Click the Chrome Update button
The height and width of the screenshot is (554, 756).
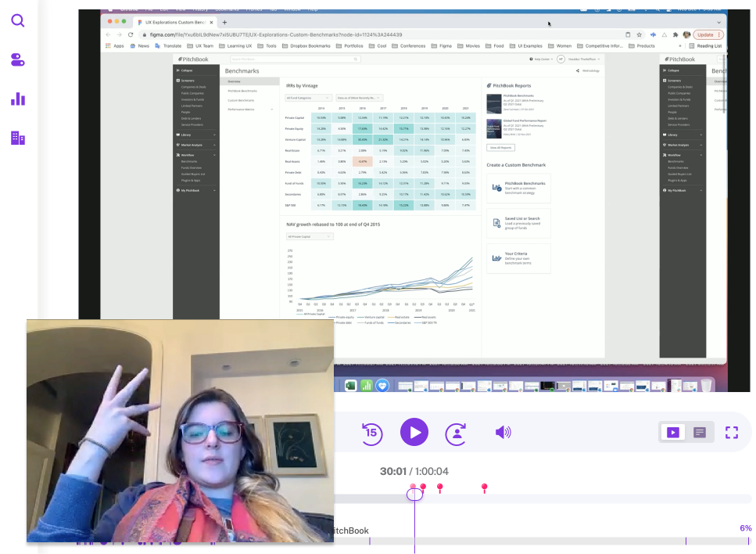tap(708, 34)
